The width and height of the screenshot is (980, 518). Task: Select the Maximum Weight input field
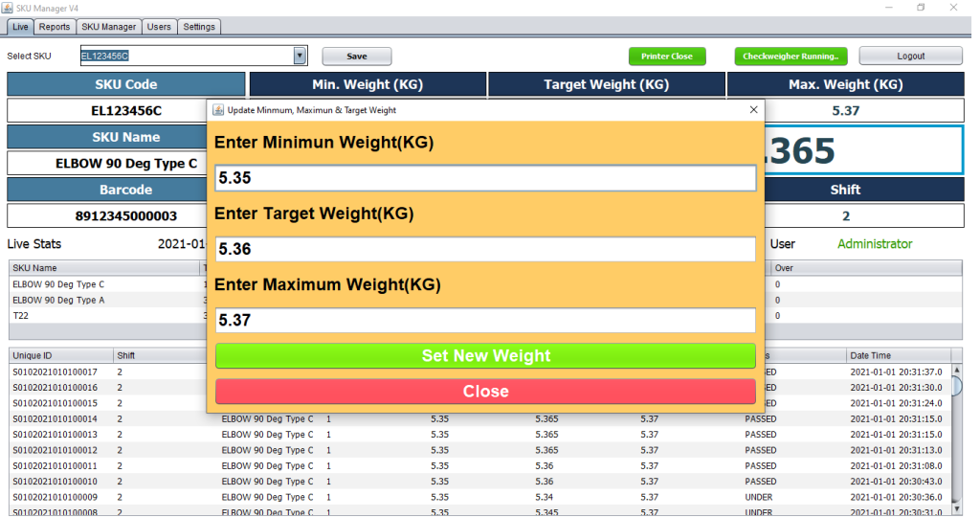(x=485, y=320)
